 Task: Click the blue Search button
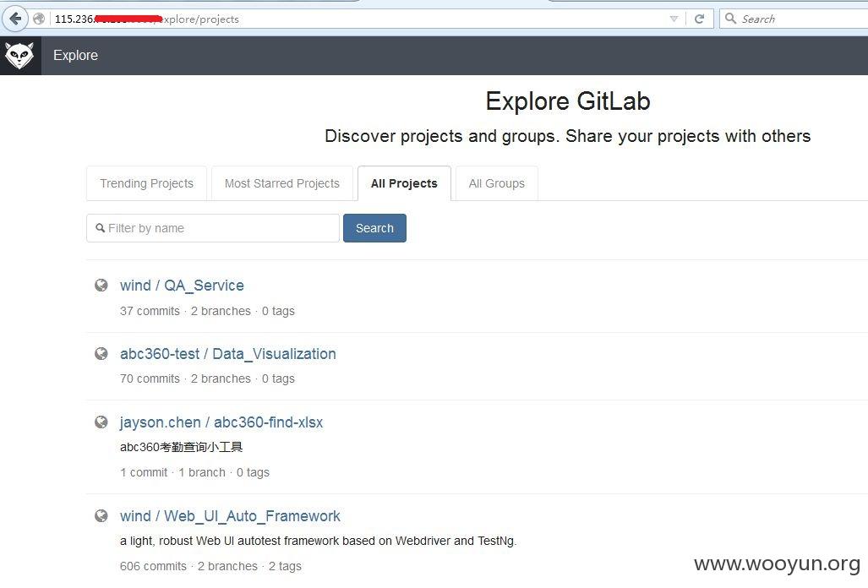[374, 228]
